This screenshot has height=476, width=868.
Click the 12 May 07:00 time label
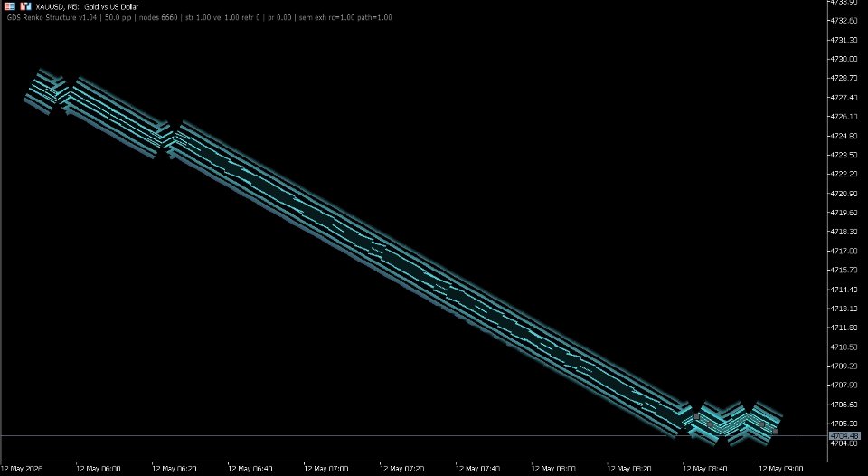326,469
